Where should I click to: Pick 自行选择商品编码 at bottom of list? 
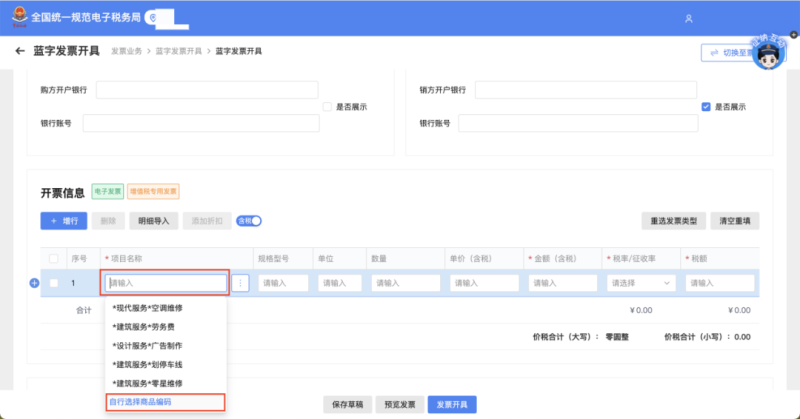[146, 402]
